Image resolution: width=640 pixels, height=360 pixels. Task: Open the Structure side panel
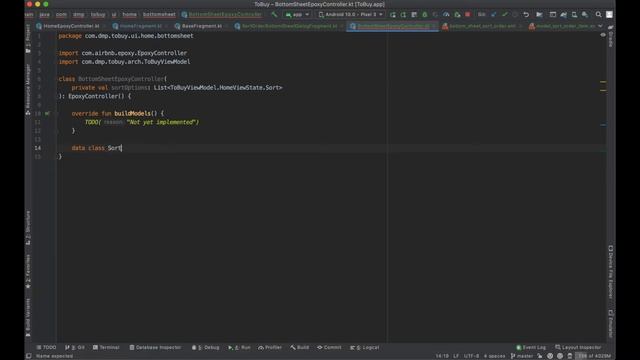28,227
